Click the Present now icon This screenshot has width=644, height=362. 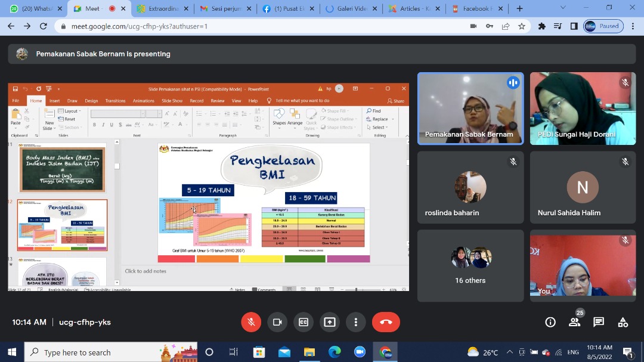tap(330, 322)
